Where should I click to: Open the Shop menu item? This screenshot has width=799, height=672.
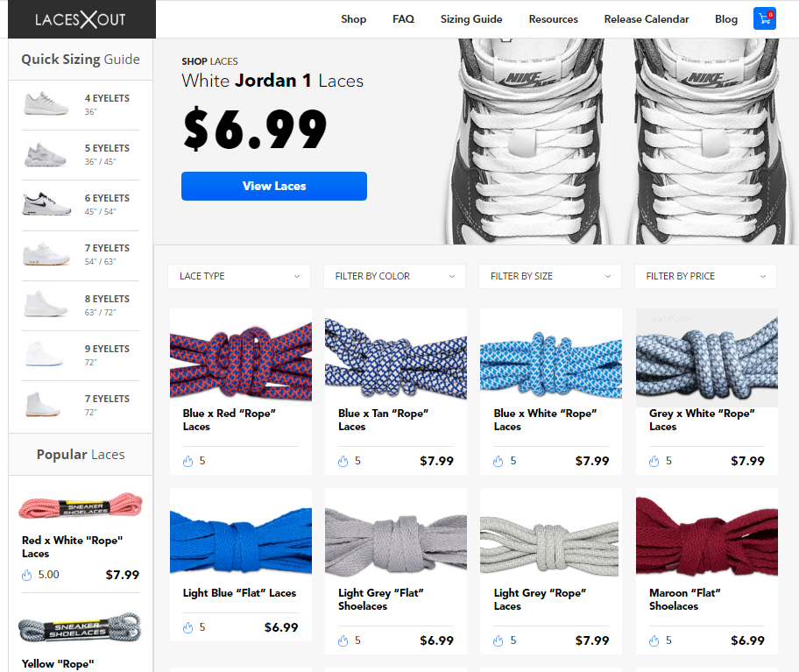point(354,19)
